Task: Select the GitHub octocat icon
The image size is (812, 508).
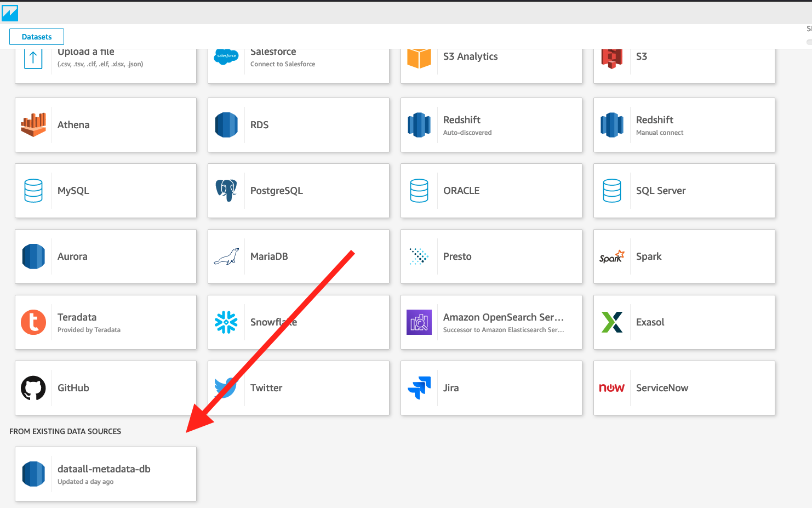Action: [x=33, y=388]
